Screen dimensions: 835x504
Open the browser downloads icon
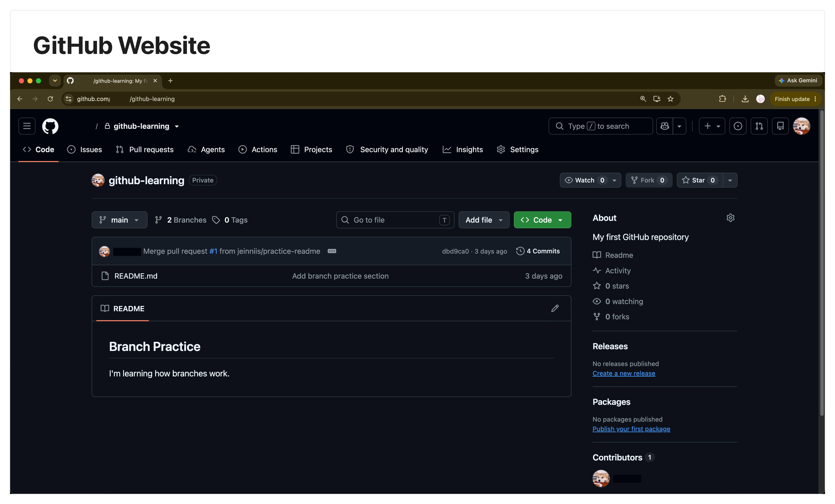(x=745, y=99)
